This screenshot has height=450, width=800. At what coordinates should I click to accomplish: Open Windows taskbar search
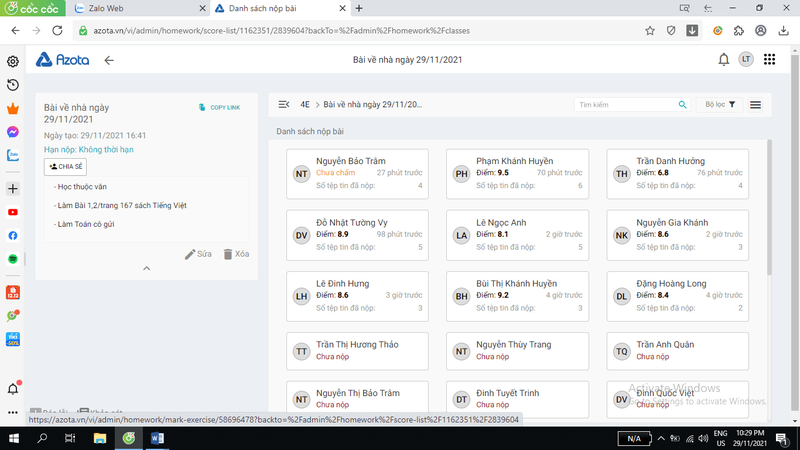(42, 438)
